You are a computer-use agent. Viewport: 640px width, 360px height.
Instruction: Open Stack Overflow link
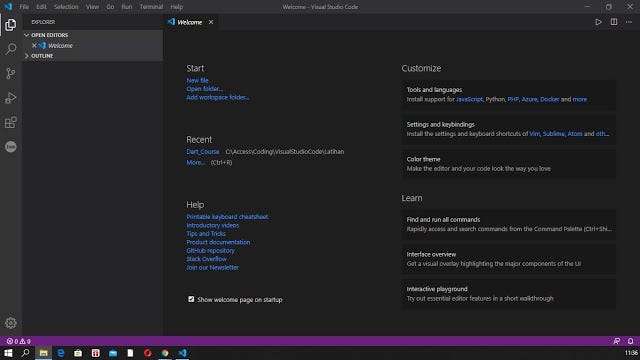tap(207, 259)
